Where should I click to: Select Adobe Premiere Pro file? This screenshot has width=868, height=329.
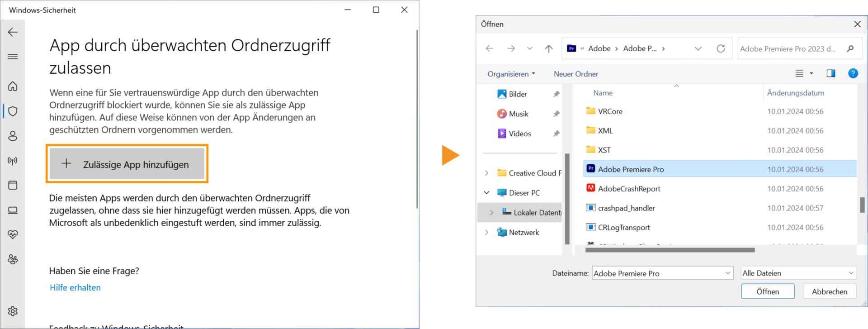coord(720,169)
